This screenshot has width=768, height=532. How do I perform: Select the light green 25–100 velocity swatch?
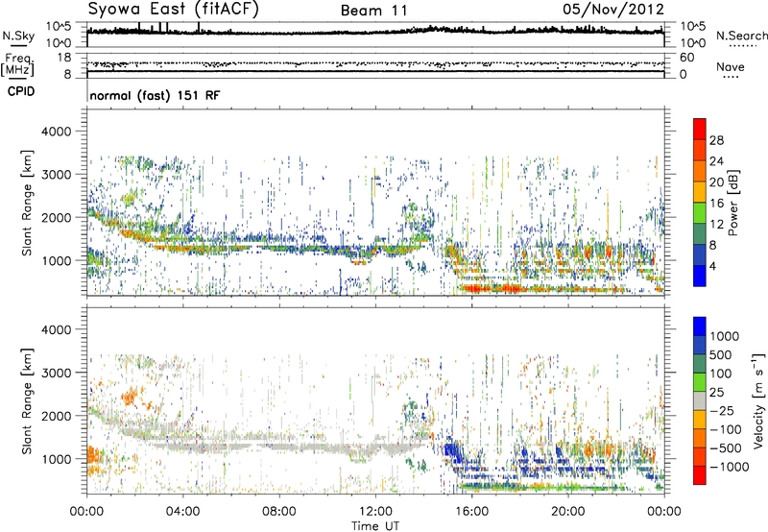point(700,382)
